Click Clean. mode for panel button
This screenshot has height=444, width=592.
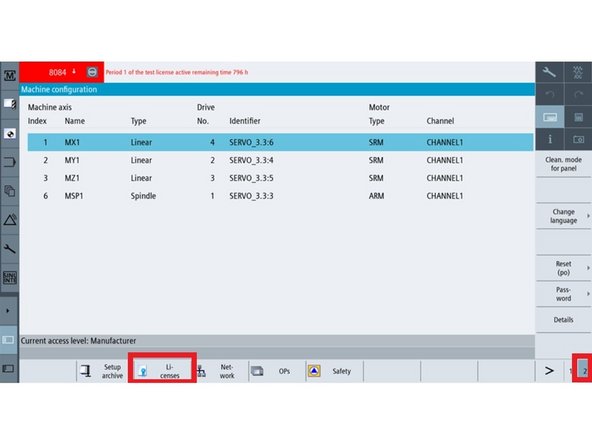564,164
